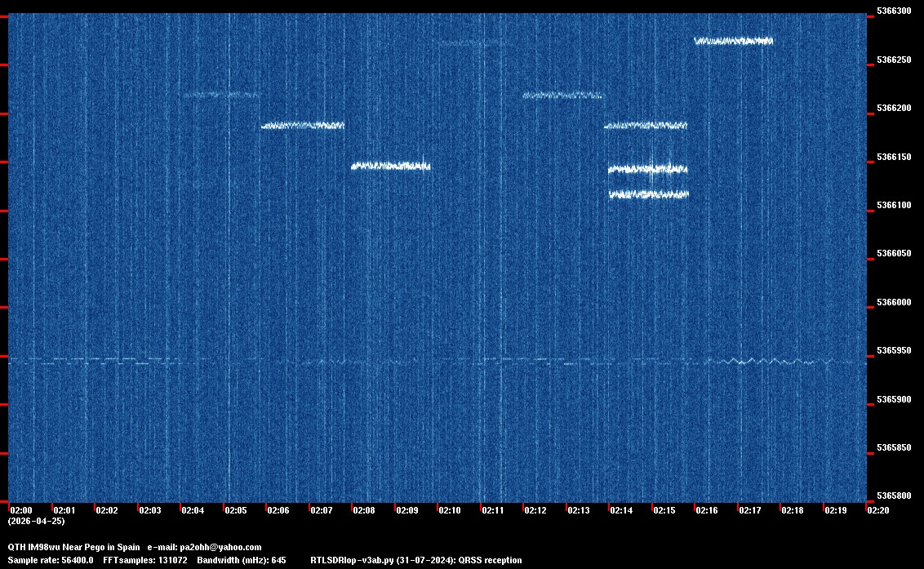Click the bright signal trace near 5366270

(733, 40)
